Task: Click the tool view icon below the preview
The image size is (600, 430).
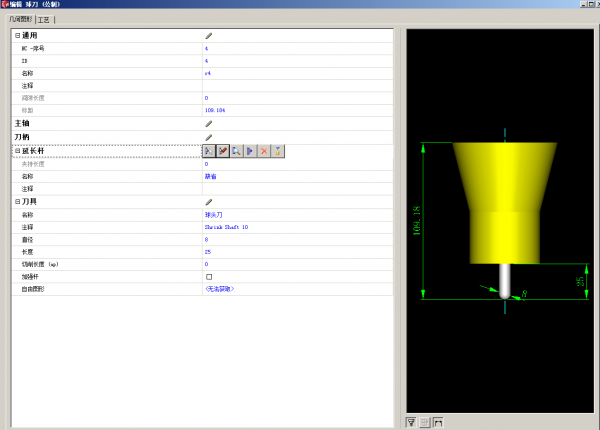Action: click(x=411, y=422)
